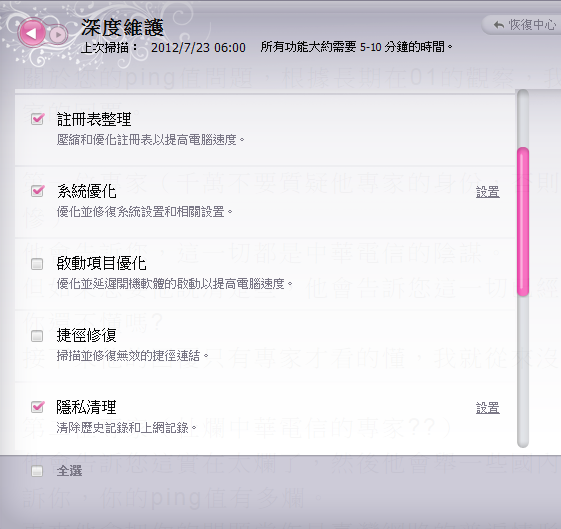Uncheck the 隱私清理 checkbox
Viewport: 561px width, 529px height.
[x=37, y=407]
